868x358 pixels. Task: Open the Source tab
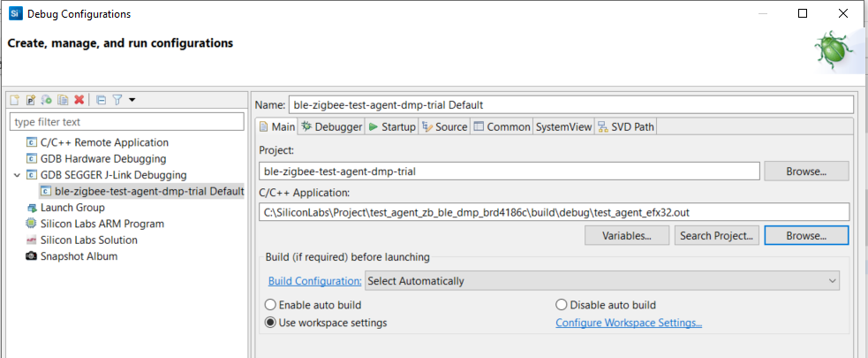[444, 127]
